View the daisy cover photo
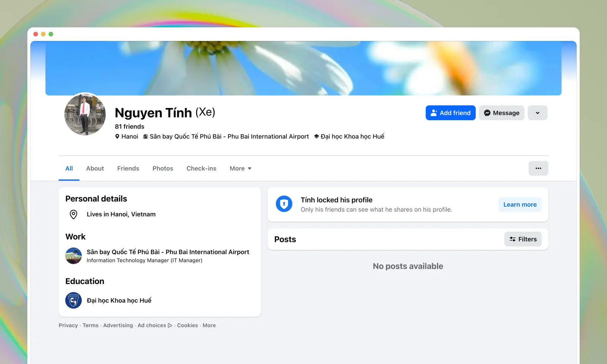 tap(303, 68)
